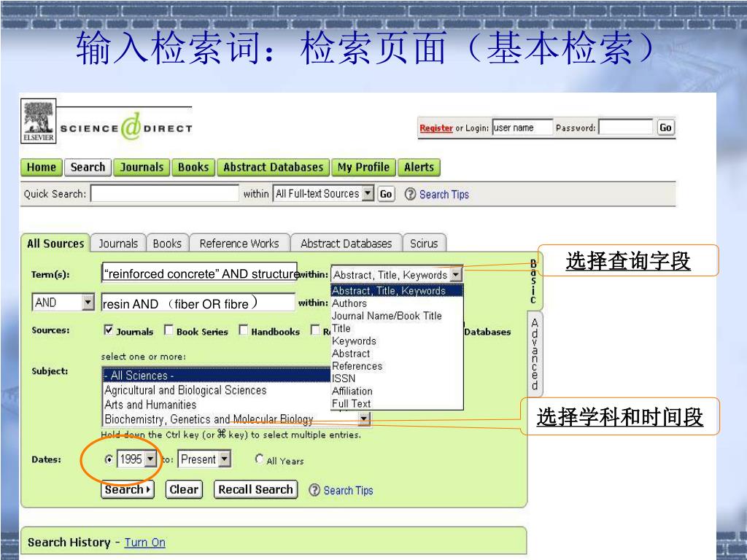This screenshot has width=747, height=560.
Task: Check the Handbooks checkbox
Action: pyautogui.click(x=244, y=330)
